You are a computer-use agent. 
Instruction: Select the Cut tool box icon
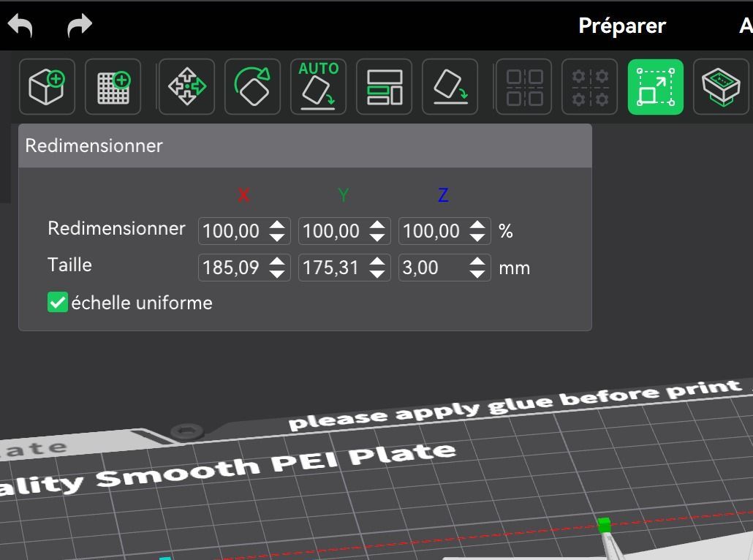click(x=722, y=87)
